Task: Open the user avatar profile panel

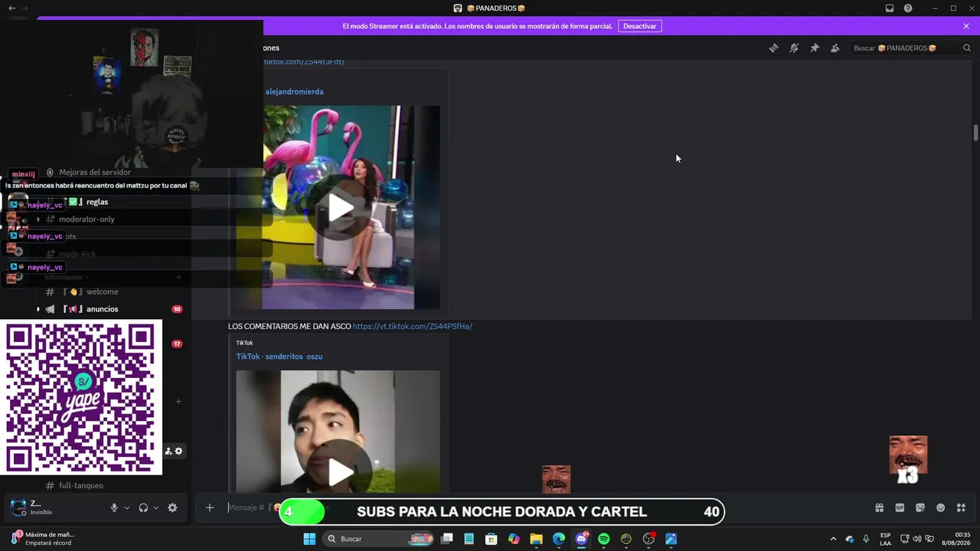Action: [x=18, y=507]
